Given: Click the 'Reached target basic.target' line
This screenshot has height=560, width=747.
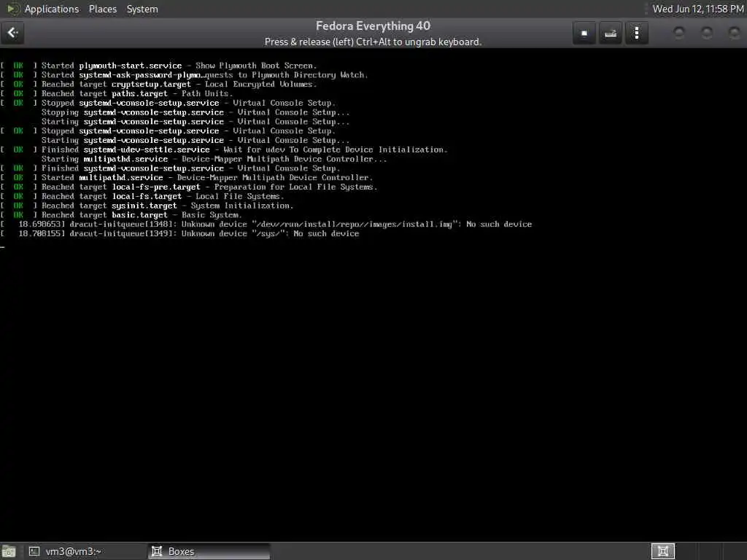Looking at the screenshot, I should point(121,215).
